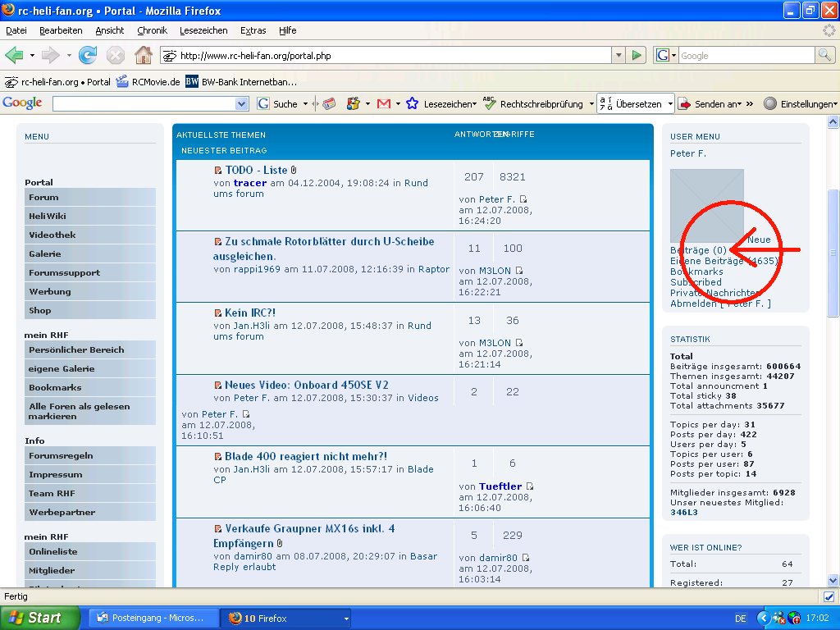Open the RCMovie.de bookmark
This screenshot has width=840, height=630.
click(148, 82)
